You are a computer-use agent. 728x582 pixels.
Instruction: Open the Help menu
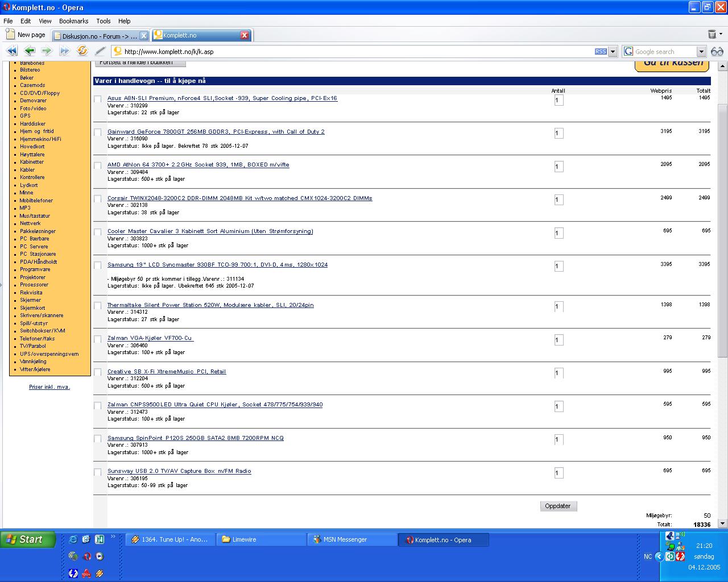point(124,21)
